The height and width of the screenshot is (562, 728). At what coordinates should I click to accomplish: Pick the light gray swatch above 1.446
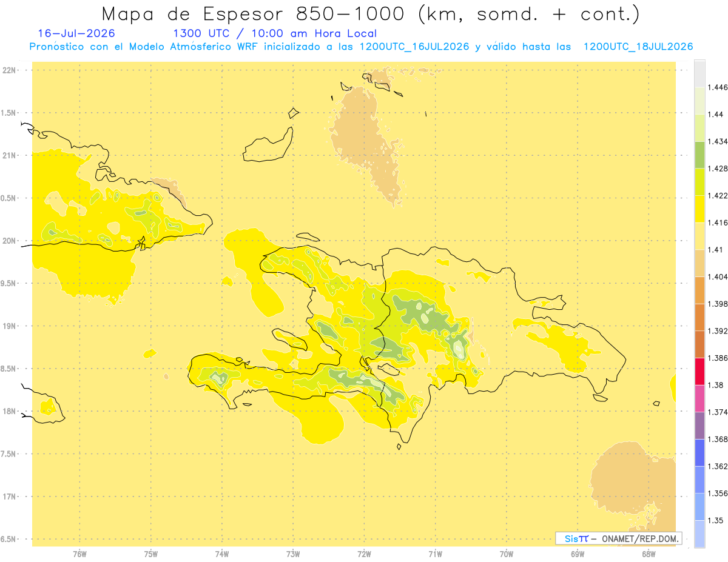[x=699, y=73]
